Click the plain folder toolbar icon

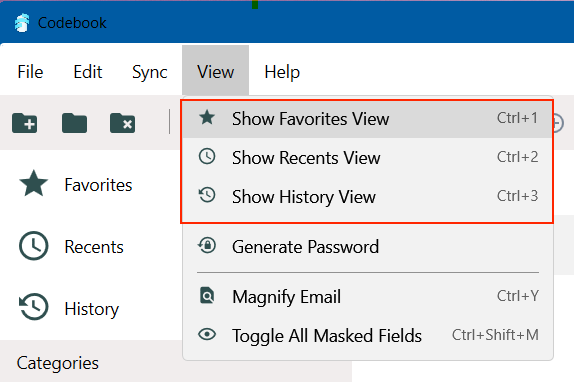coord(74,123)
